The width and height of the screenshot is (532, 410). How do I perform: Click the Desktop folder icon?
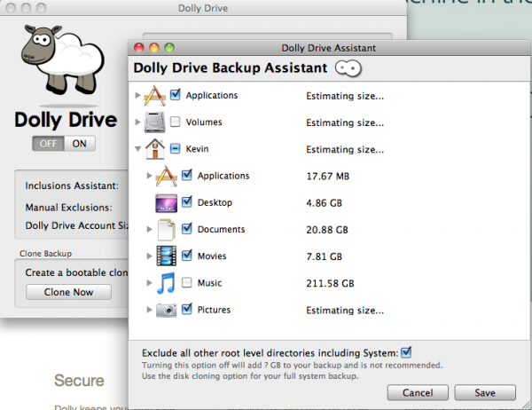pyautogui.click(x=167, y=203)
